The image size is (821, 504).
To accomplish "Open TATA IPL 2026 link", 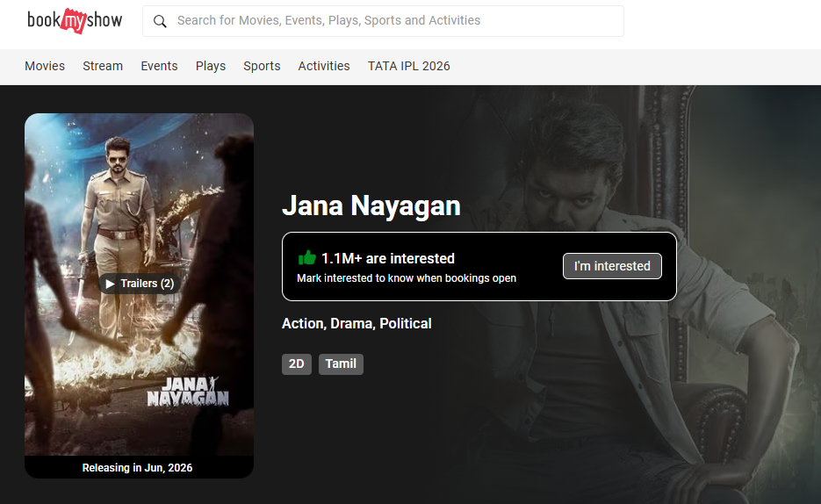I will click(409, 66).
